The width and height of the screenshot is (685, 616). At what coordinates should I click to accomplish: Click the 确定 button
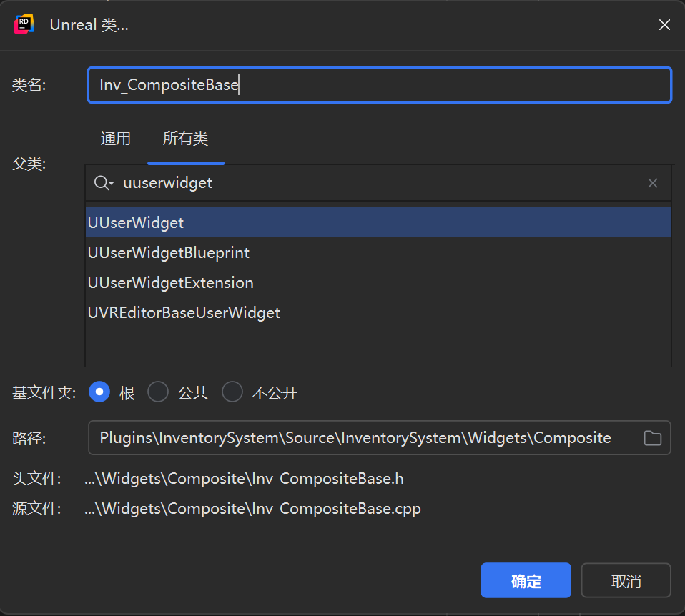click(526, 580)
